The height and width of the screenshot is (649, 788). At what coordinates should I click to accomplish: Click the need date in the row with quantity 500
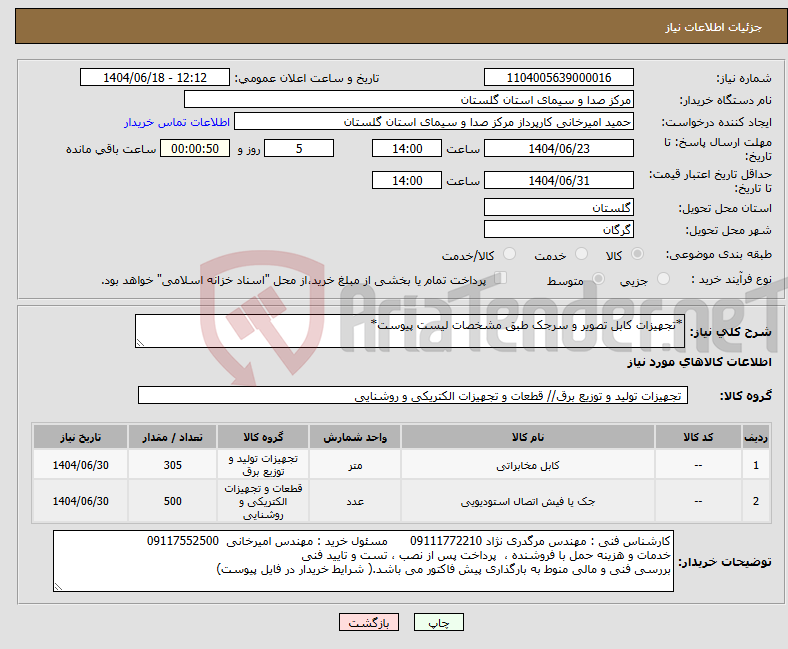click(80, 501)
